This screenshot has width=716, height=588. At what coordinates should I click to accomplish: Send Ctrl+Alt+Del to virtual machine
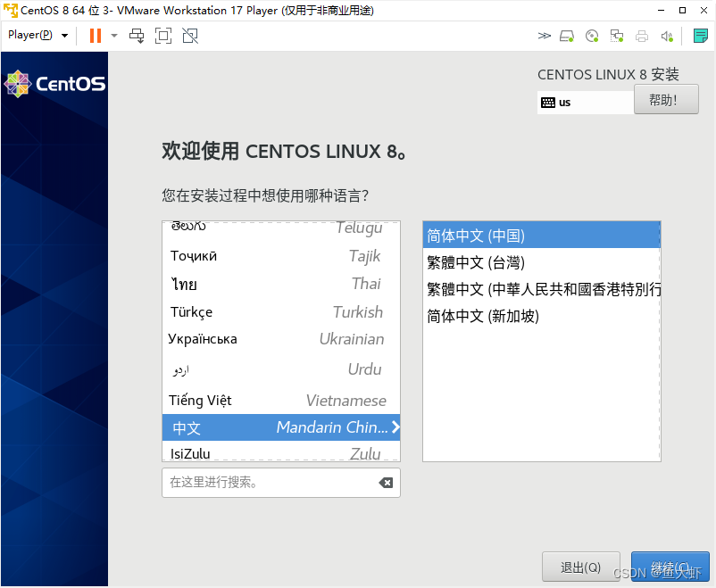137,36
